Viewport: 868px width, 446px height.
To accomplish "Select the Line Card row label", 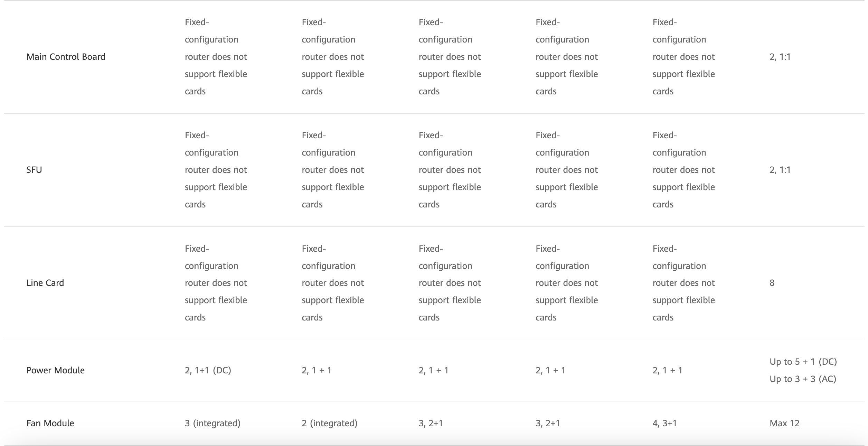I will pos(45,283).
